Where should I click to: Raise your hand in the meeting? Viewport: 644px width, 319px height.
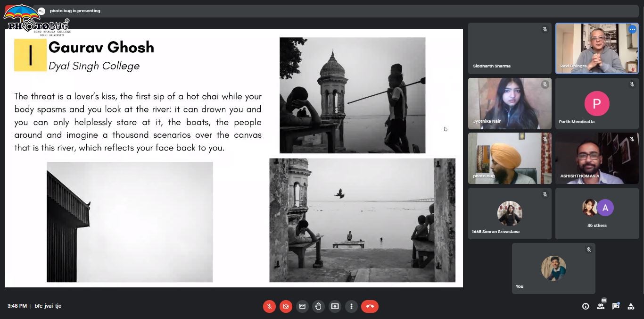[x=318, y=306]
